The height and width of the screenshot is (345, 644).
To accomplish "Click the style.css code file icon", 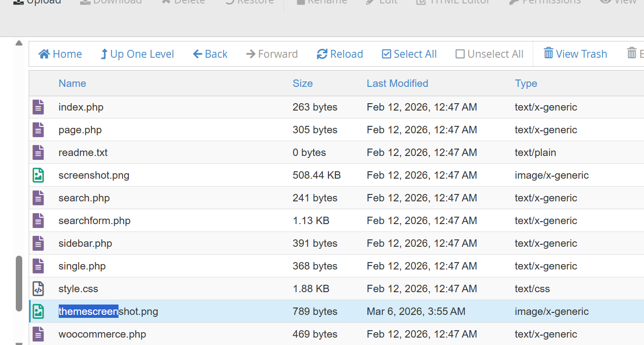I will click(x=39, y=289).
